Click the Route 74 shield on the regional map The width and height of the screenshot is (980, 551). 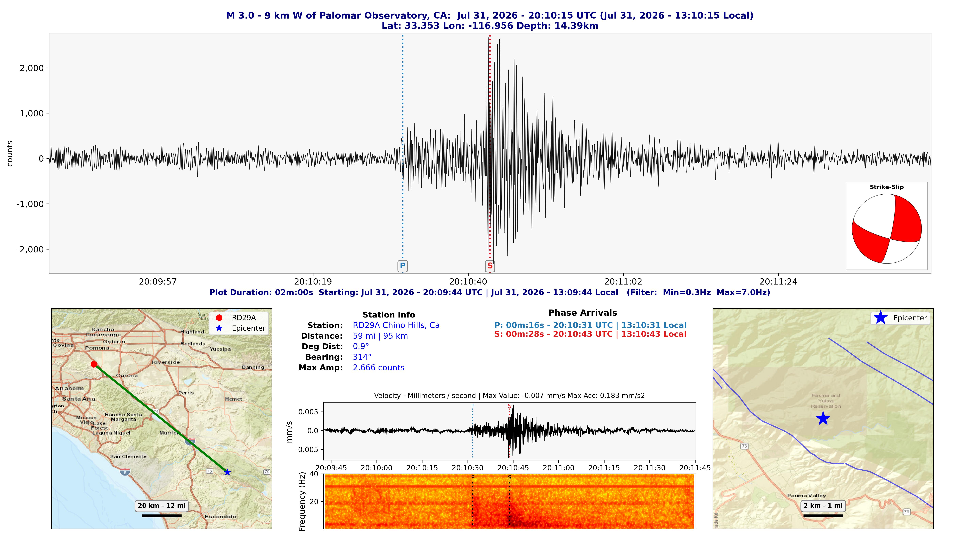tap(156, 411)
